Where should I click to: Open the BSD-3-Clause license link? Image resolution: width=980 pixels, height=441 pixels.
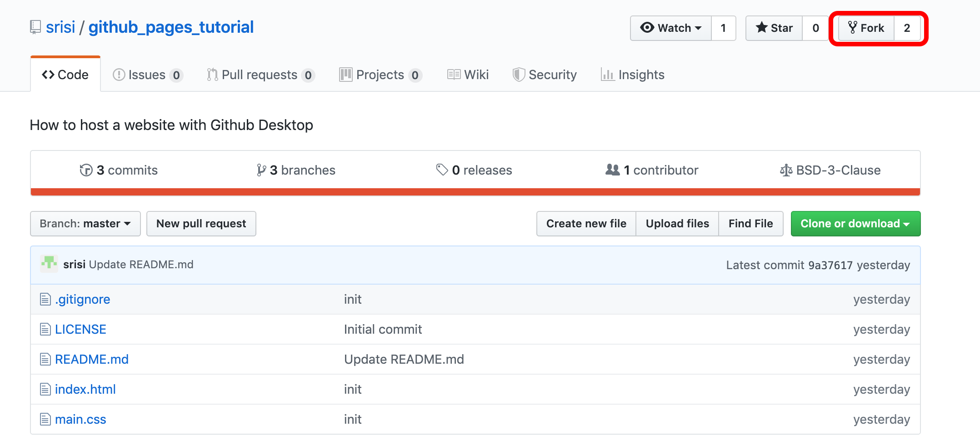pyautogui.click(x=830, y=170)
